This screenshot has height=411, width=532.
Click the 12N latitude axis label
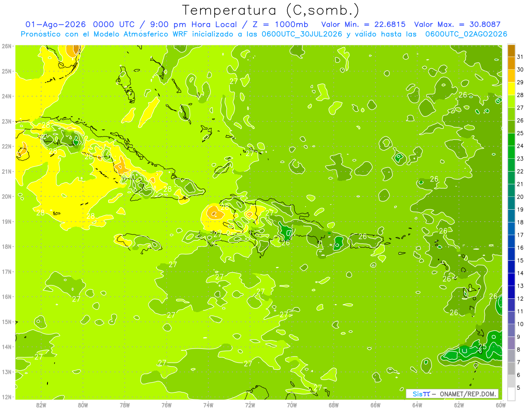pyautogui.click(x=7, y=397)
